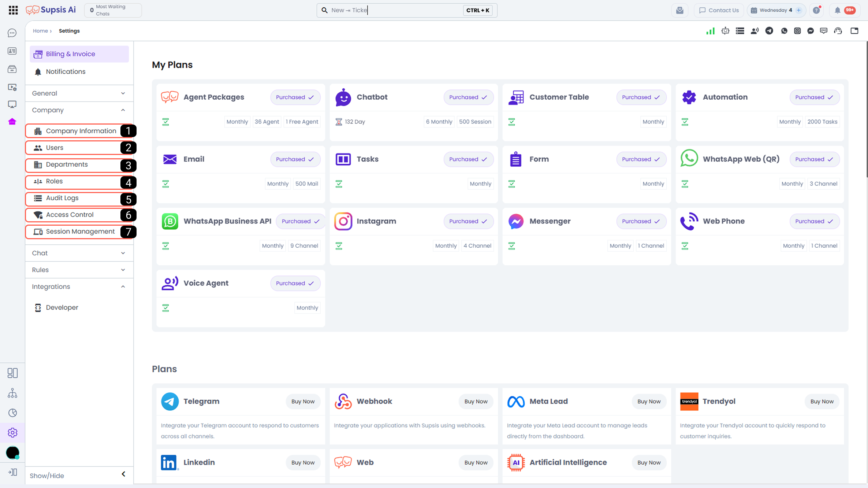
Task: Open Access Control settings
Action: [x=79, y=215]
